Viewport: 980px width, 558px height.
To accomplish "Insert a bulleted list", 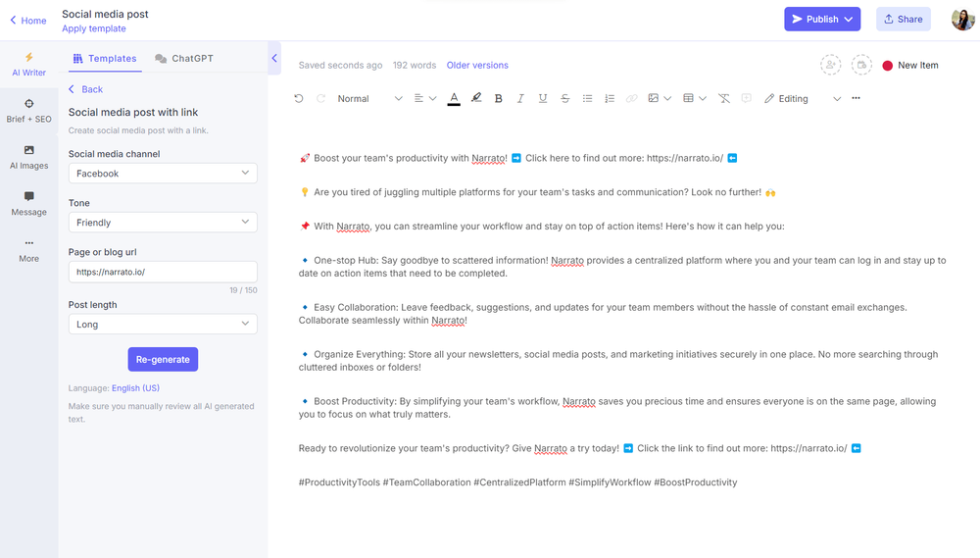I will tap(587, 98).
